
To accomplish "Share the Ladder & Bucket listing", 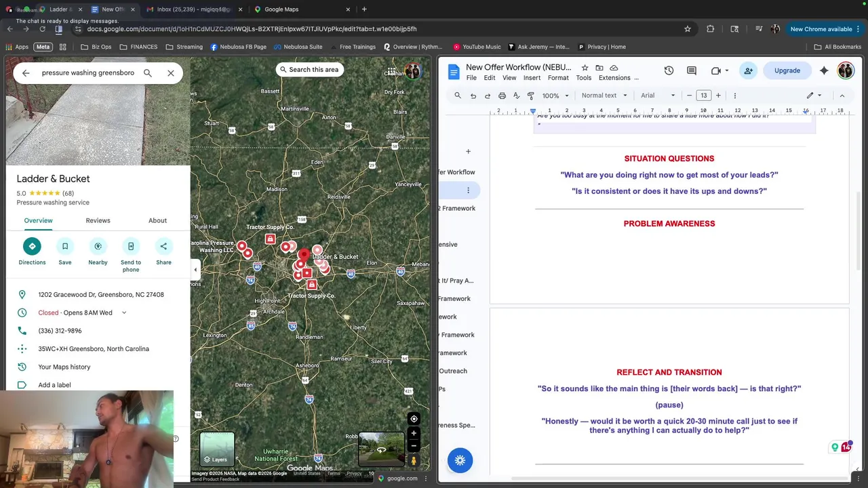I will (x=163, y=246).
